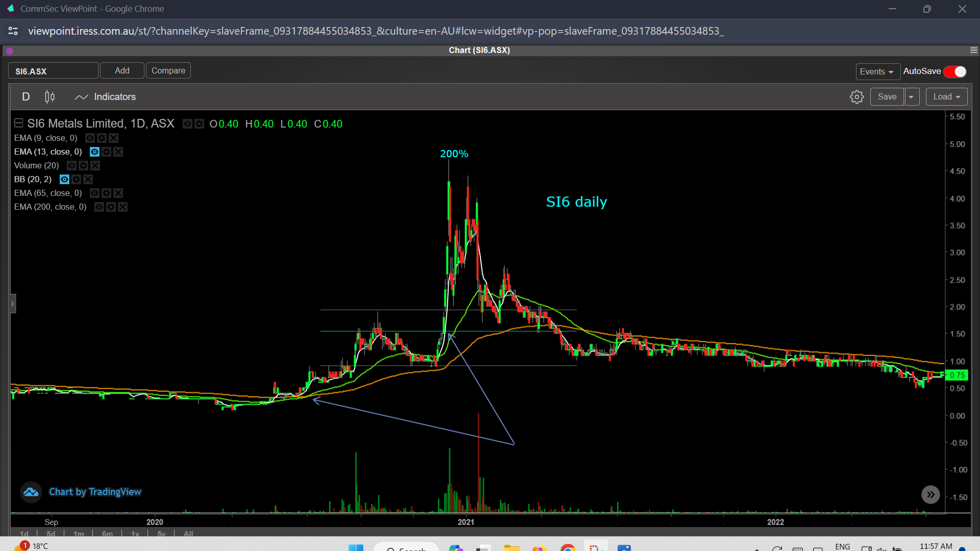Open the weather widget showing 18°C
Image resolution: width=980 pixels, height=551 pixels.
31,546
